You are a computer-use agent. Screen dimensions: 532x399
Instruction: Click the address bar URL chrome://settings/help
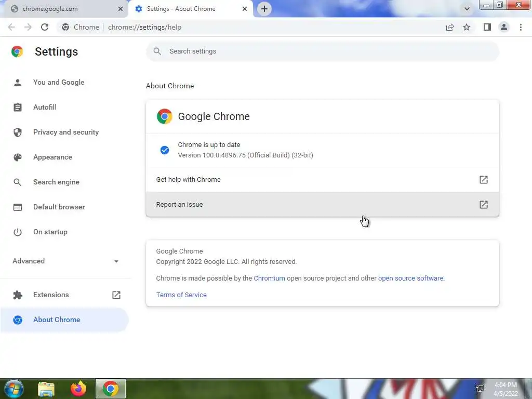(144, 27)
